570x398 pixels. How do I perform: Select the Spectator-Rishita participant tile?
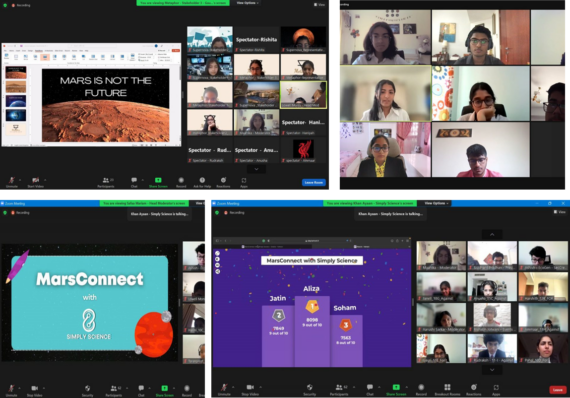click(256, 39)
